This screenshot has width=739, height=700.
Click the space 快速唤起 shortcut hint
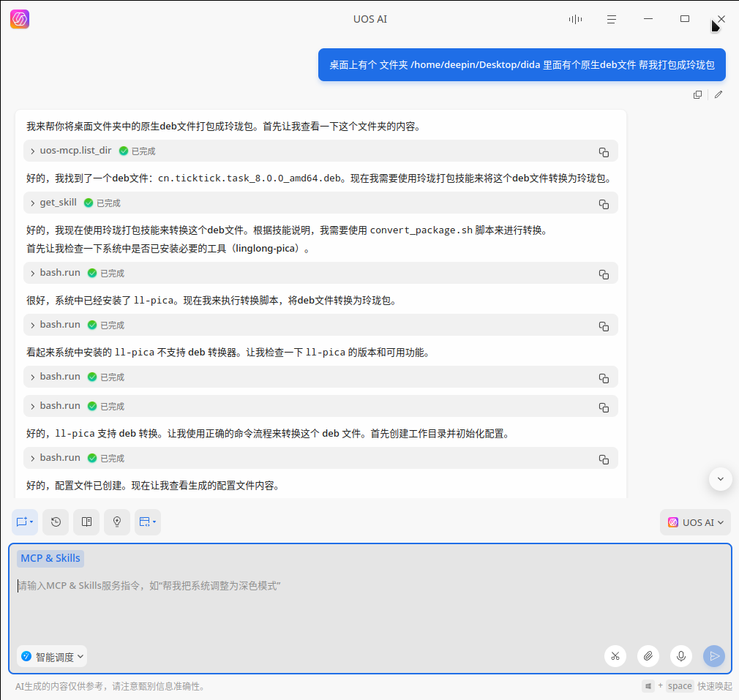point(687,686)
